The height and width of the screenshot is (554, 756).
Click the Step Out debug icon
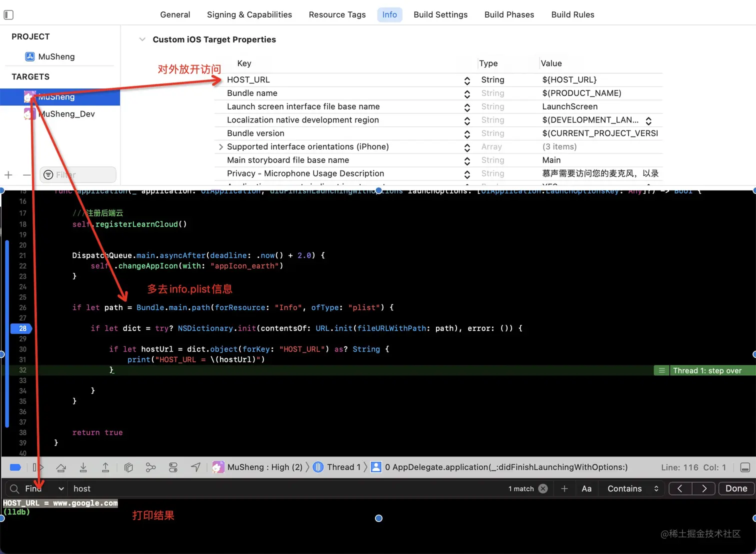[x=105, y=467]
